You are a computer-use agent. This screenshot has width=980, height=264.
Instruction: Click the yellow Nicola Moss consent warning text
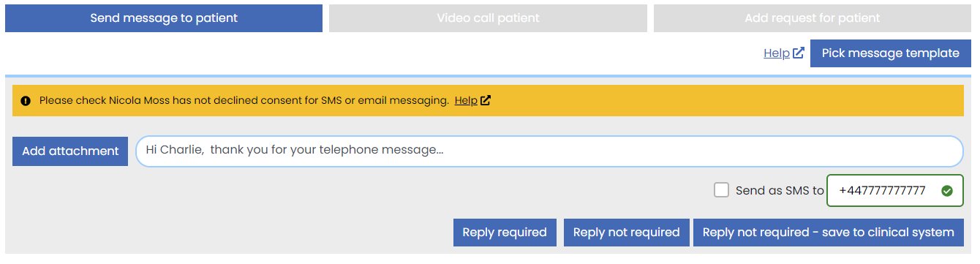(x=244, y=101)
